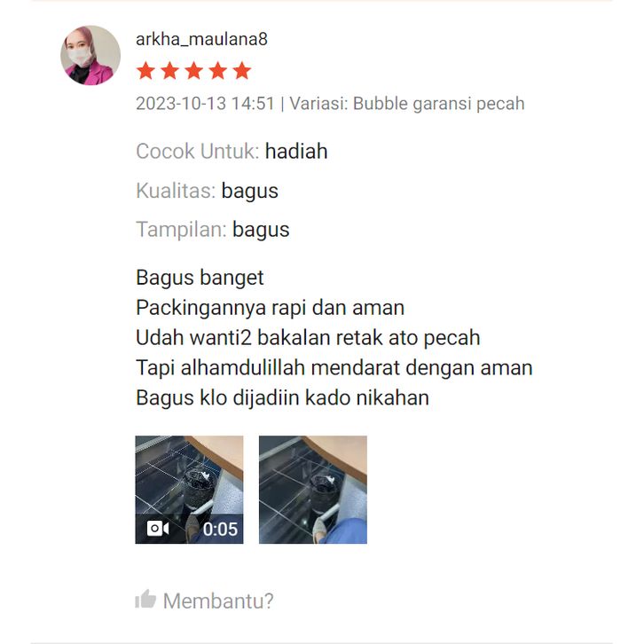Click the Kualitas: bagus line
Screen dimensions: 644x644
coord(207,191)
